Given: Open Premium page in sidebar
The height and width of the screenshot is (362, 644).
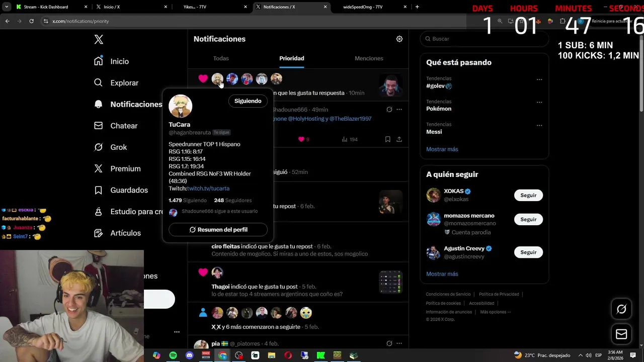Looking at the screenshot, I should point(117,169).
